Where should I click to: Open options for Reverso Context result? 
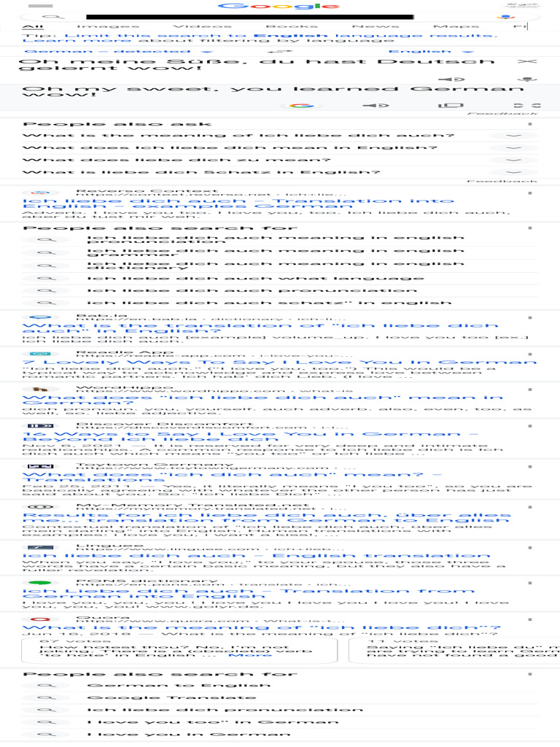(530, 193)
